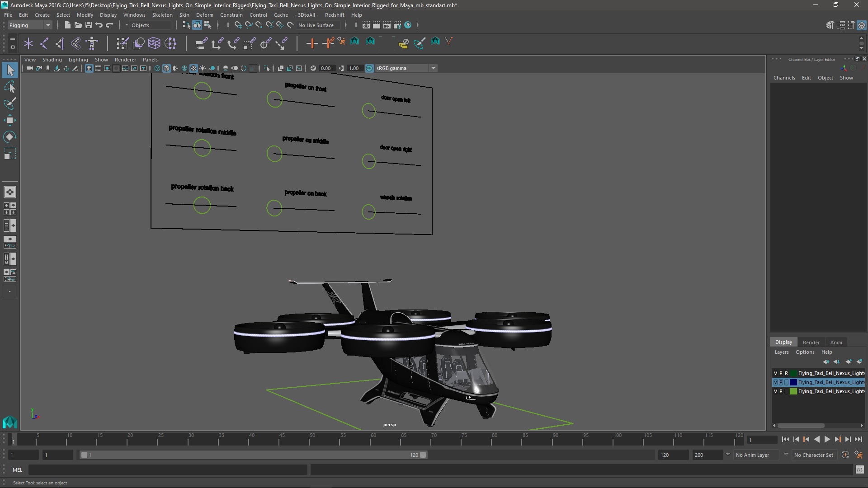Open the viewport Shading menu
Viewport: 868px width, 488px height.
point(52,60)
